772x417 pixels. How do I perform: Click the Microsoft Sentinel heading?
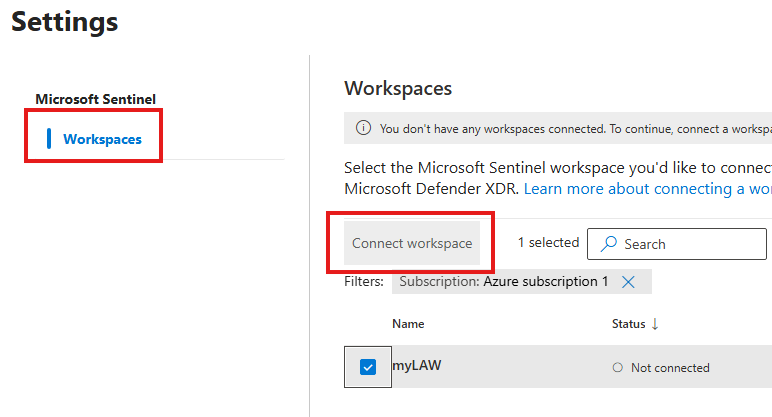96,99
